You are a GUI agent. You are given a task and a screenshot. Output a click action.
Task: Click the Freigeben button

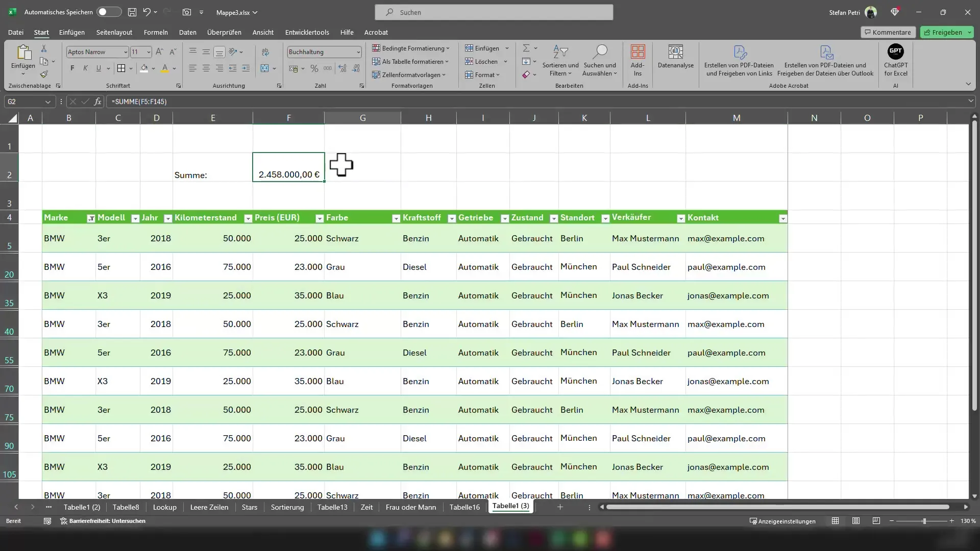pos(944,32)
